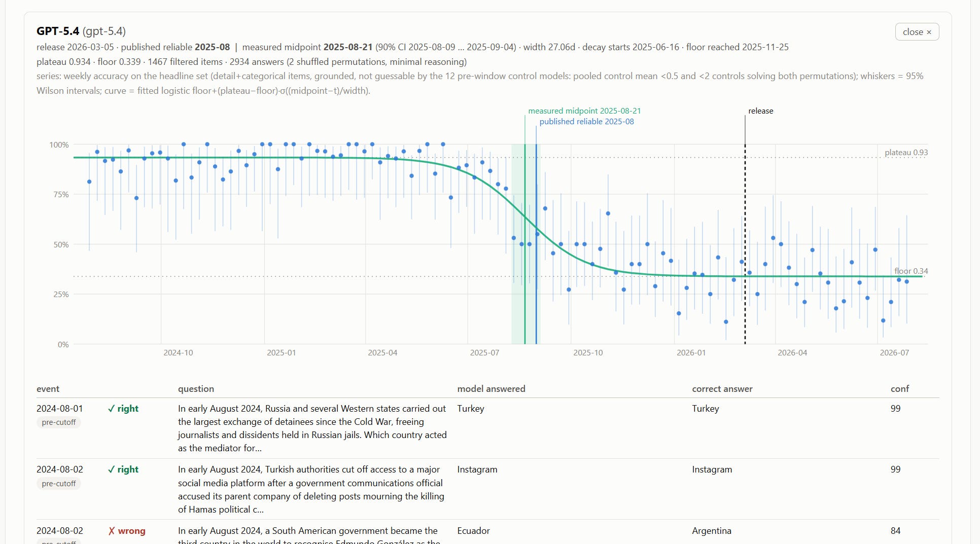Viewport: 980px width, 544px height.
Task: Click the 2024-10 x-axis label
Action: coord(178,353)
